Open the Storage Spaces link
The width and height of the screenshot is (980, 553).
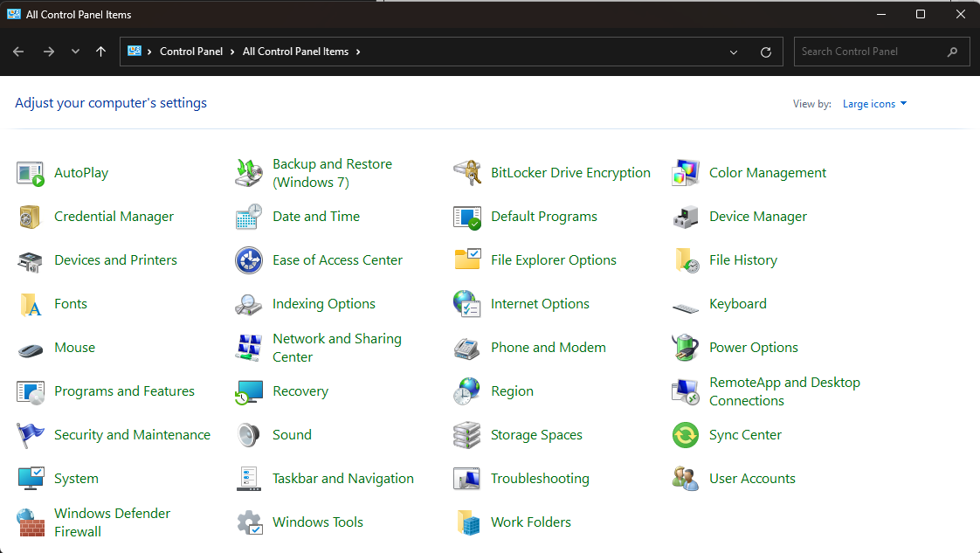536,435
